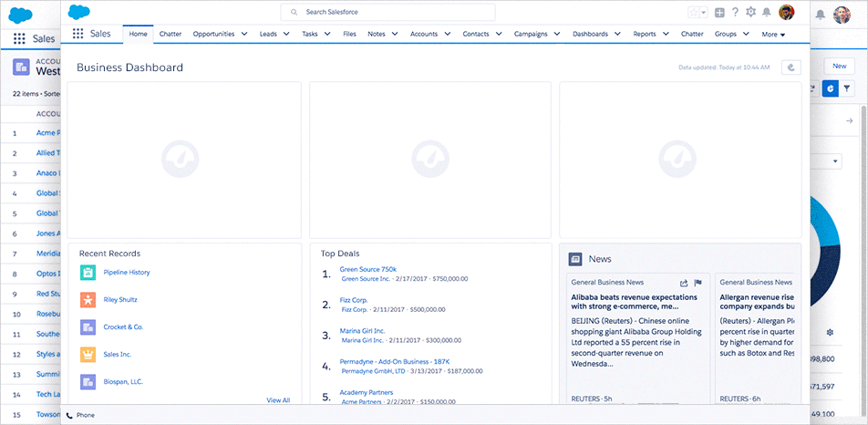Expand the Contacts tab dropdown chevron
This screenshot has height=425, width=868.
[499, 34]
